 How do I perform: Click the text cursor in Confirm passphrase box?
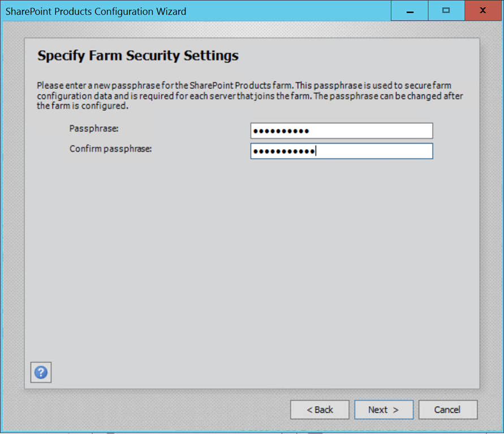316,151
